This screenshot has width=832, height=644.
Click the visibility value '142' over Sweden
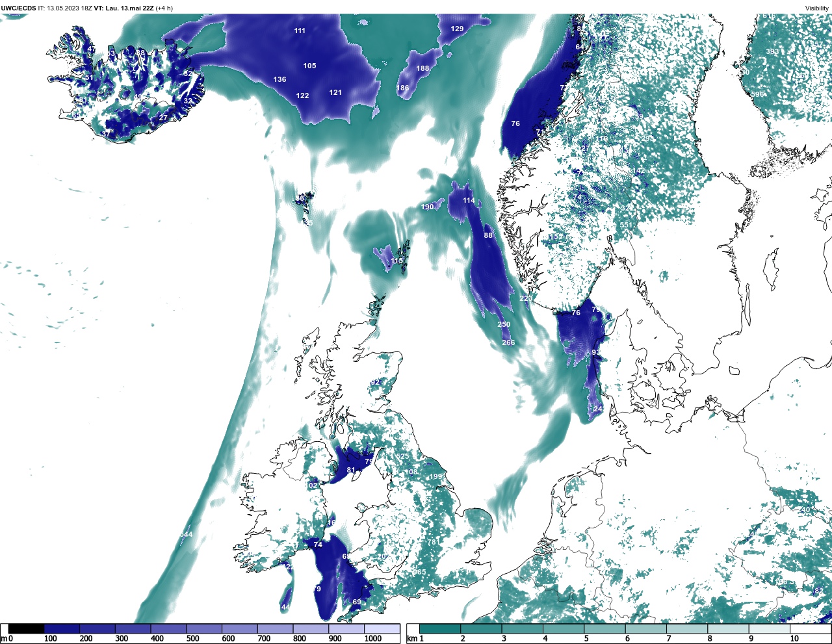pos(639,170)
